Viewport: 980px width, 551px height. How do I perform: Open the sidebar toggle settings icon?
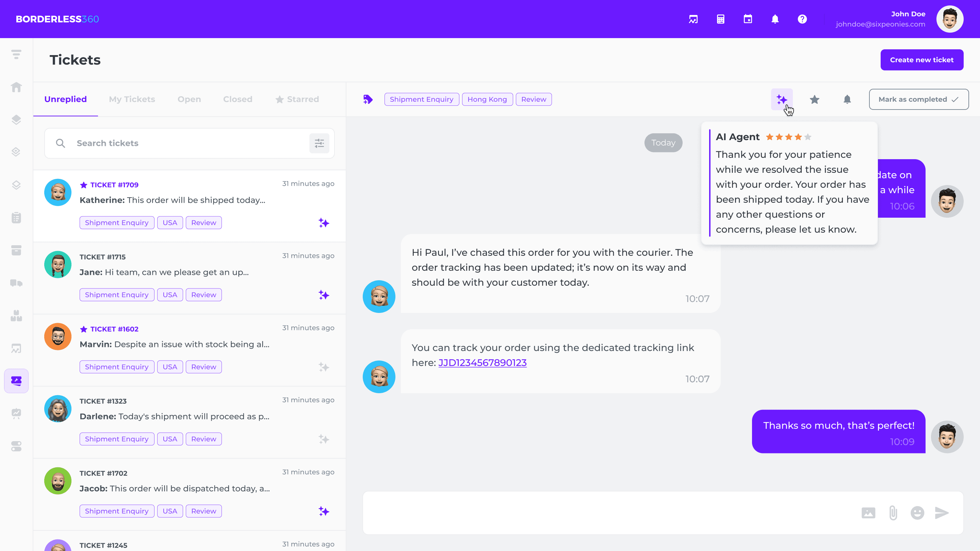pos(16,446)
